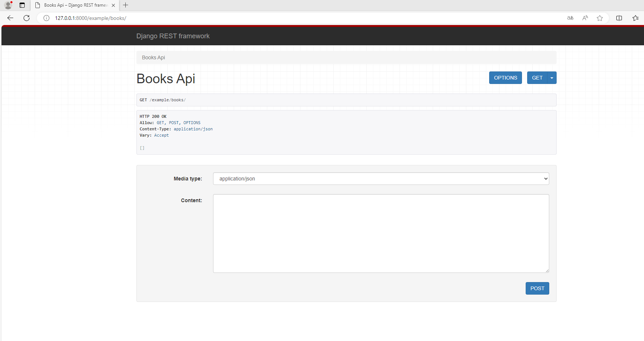
Task: Select the Books Api browser tab
Action: (x=75, y=5)
